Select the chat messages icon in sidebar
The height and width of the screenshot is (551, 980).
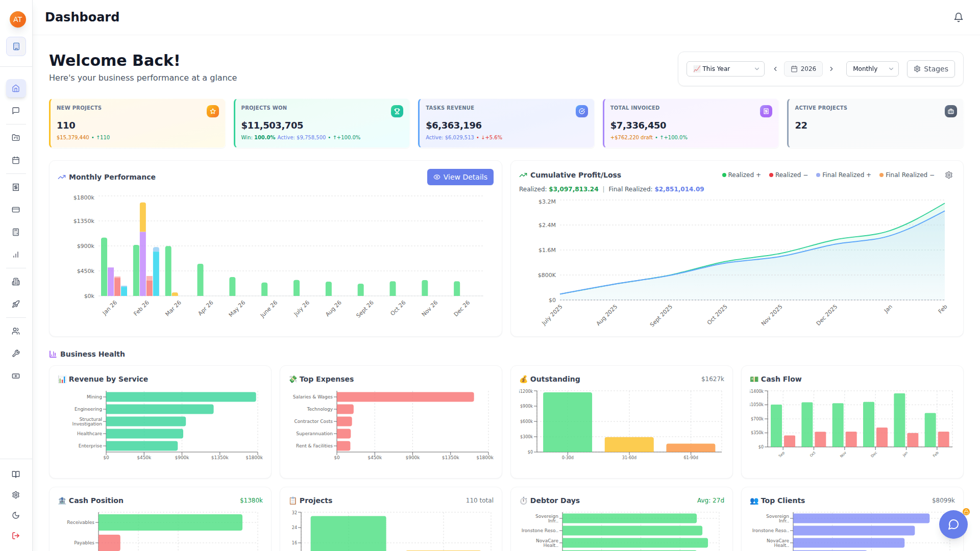click(x=16, y=111)
